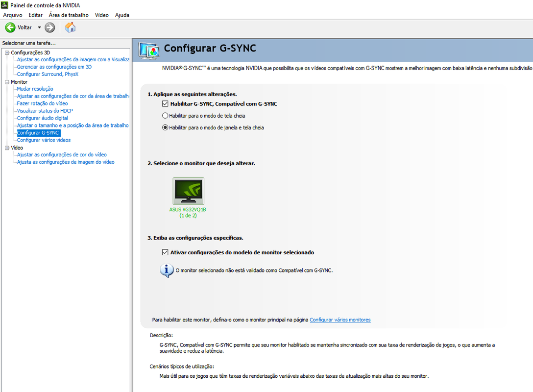Open Ajustar as configurações de cor da área de trabalho
533x392 pixels.
pyautogui.click(x=73, y=96)
